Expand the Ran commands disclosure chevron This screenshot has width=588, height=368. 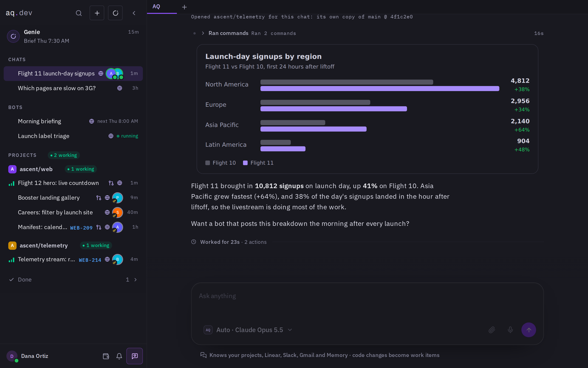pos(203,33)
